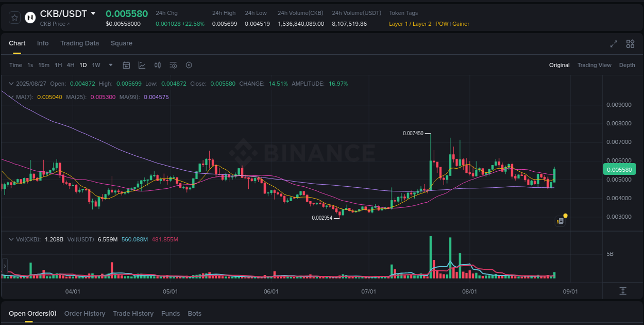Select the 1W timeframe
The width and height of the screenshot is (644, 325).
pos(96,65)
